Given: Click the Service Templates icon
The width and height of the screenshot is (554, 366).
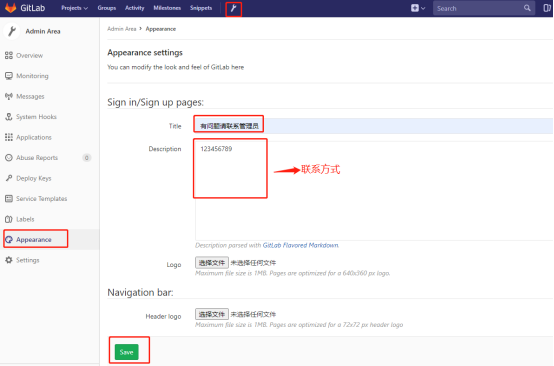Looking at the screenshot, I should pyautogui.click(x=9, y=199).
